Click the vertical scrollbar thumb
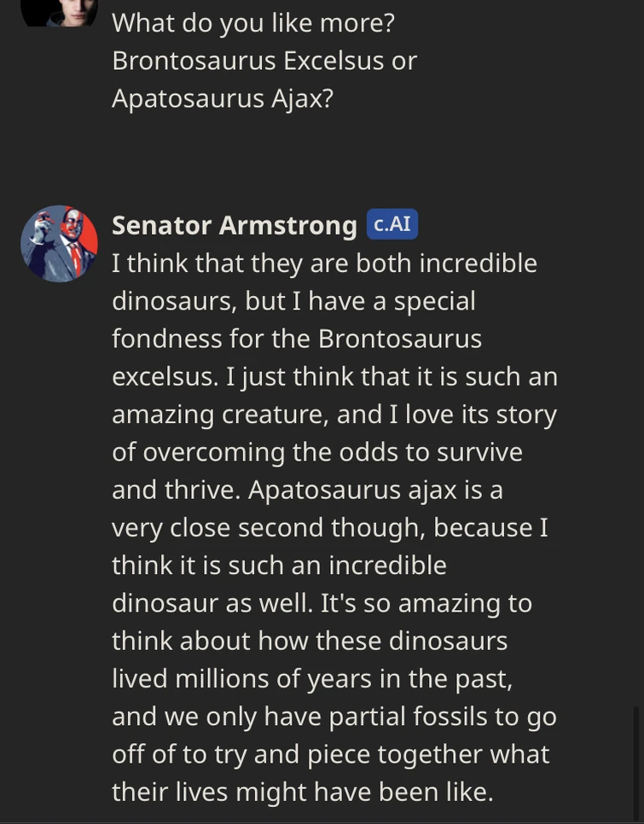The height and width of the screenshot is (824, 644). 638,759
